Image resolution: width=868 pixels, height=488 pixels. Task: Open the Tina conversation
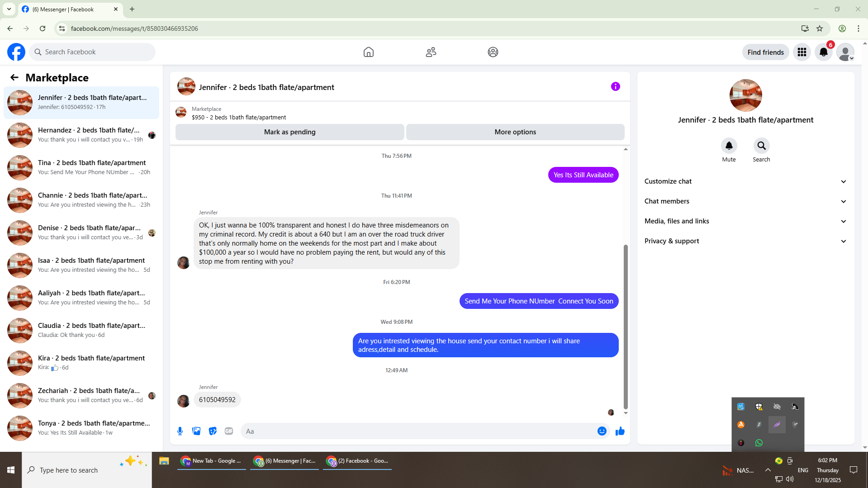(x=81, y=168)
